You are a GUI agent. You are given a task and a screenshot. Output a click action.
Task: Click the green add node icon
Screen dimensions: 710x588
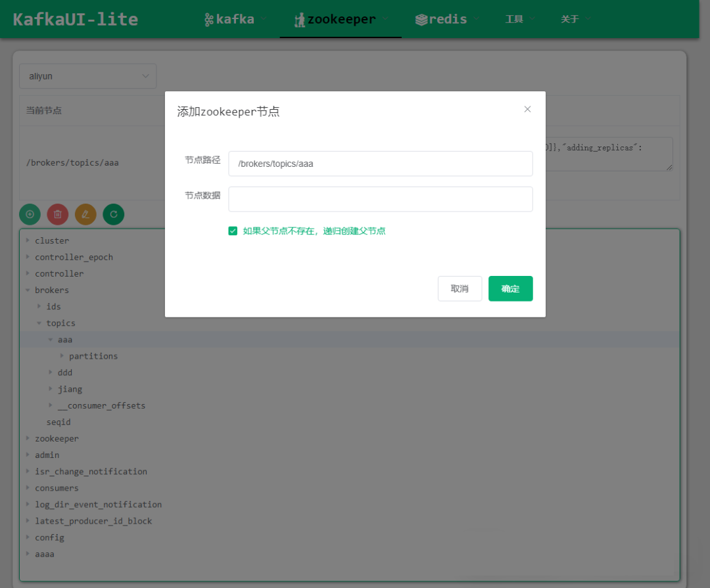point(30,214)
